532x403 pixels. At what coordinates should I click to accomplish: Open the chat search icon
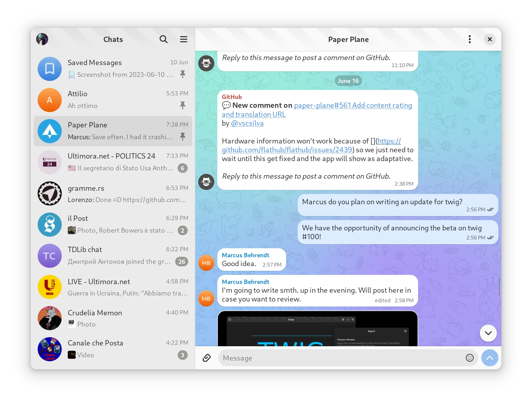point(163,39)
